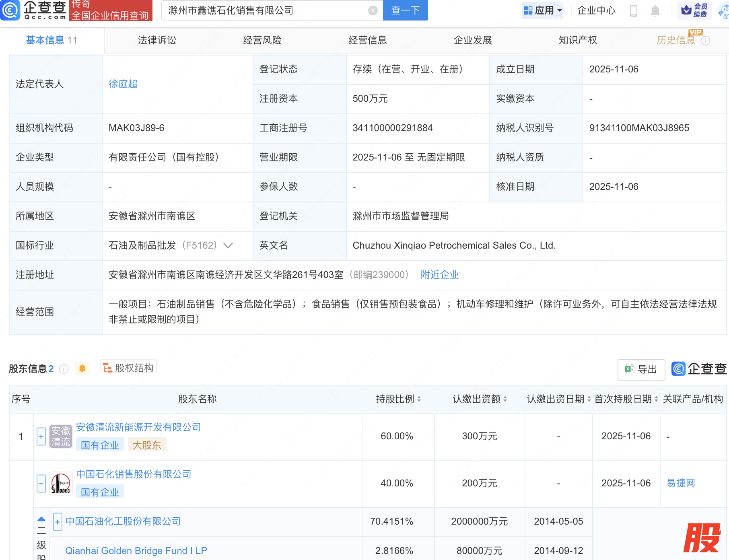Expand 国标行业 industry chevron
Viewport: 729px width, 560px height.
228,245
